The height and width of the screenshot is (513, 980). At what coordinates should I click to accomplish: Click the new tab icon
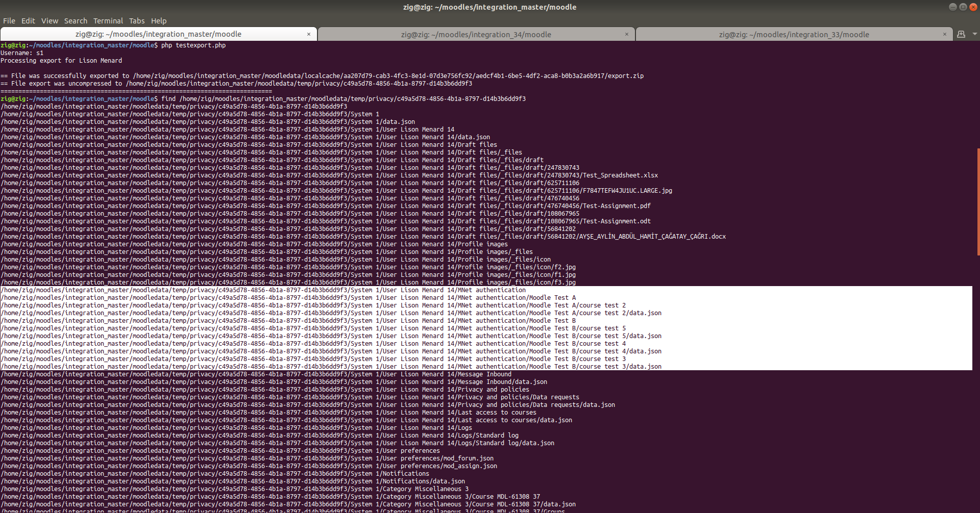tap(961, 34)
